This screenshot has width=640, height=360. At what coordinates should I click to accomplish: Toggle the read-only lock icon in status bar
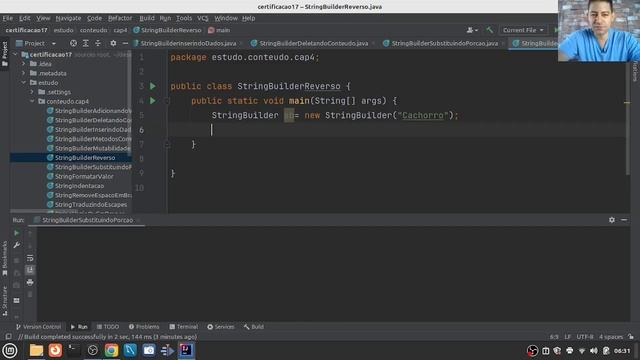[631, 337]
